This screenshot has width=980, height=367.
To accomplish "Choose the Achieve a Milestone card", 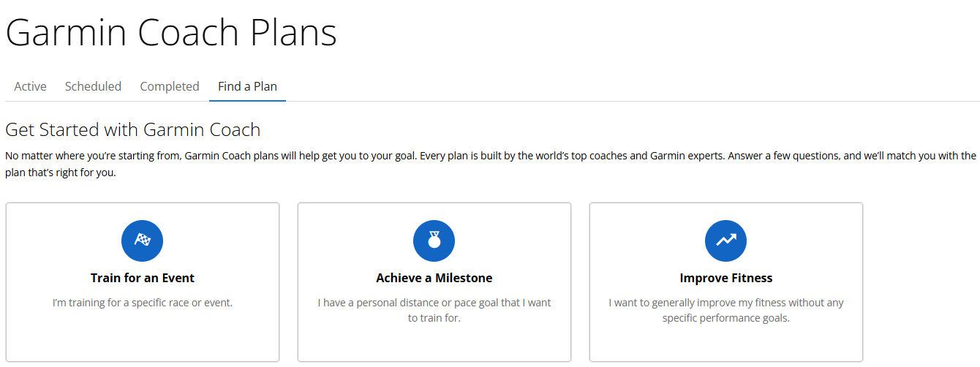I will click(x=434, y=340).
